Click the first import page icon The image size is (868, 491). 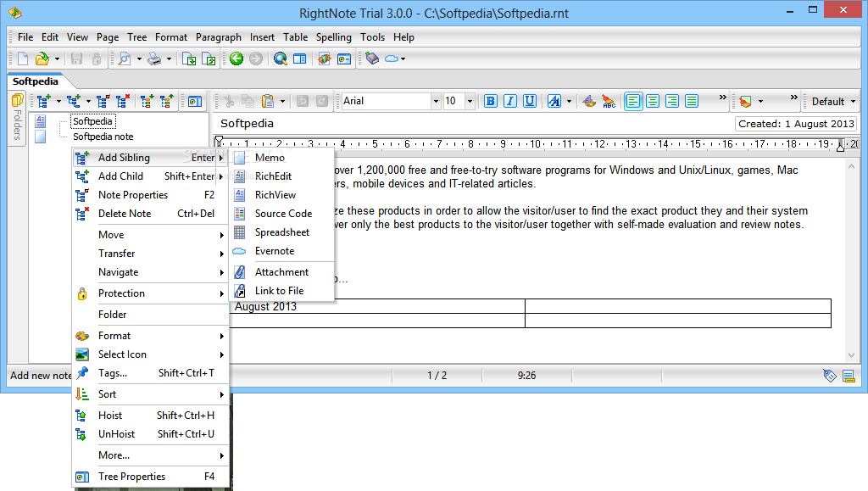189,59
